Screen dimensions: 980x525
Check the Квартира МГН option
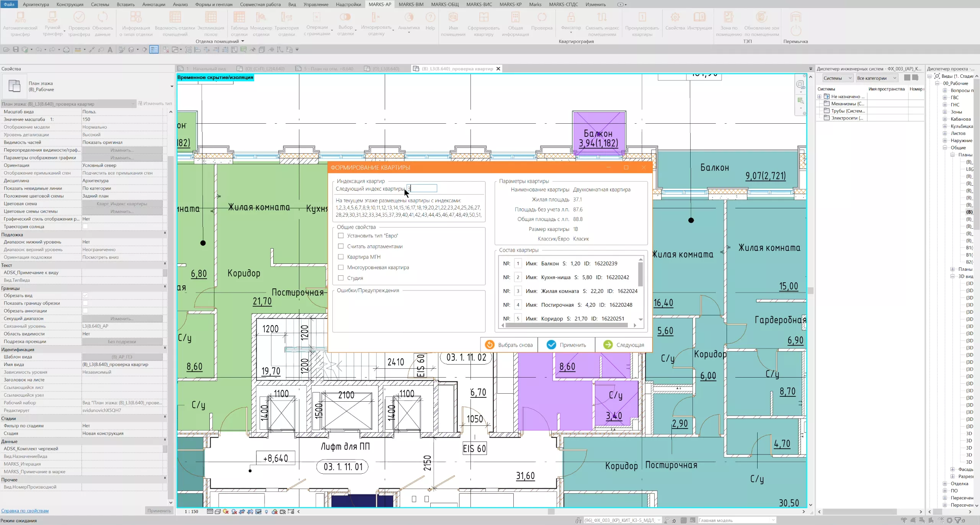click(341, 257)
